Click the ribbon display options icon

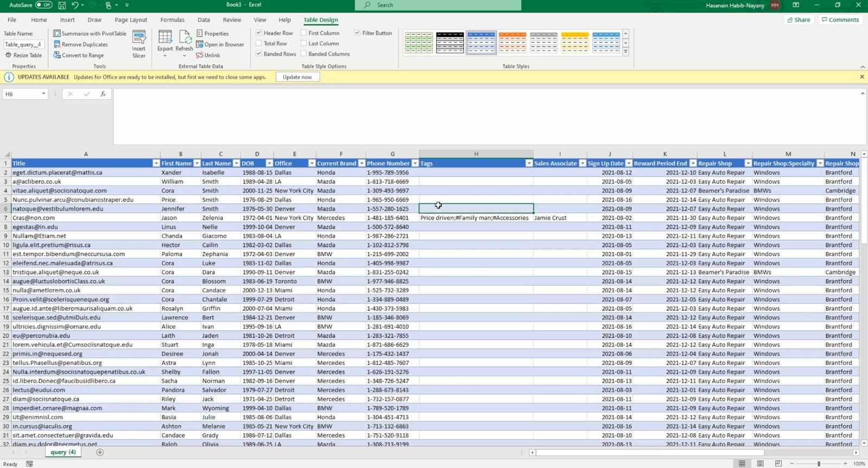click(x=796, y=5)
